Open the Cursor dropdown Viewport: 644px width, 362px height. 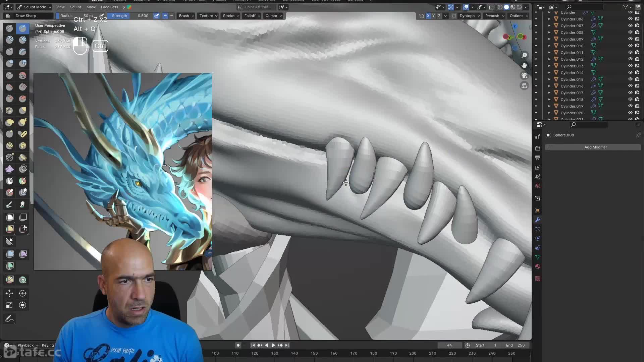(274, 16)
